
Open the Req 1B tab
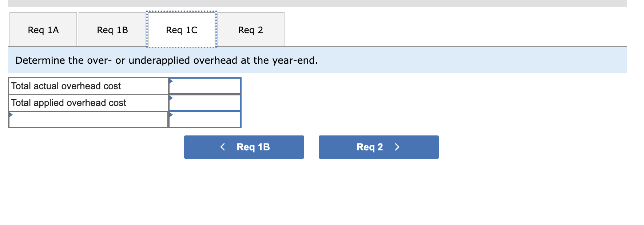(x=112, y=30)
